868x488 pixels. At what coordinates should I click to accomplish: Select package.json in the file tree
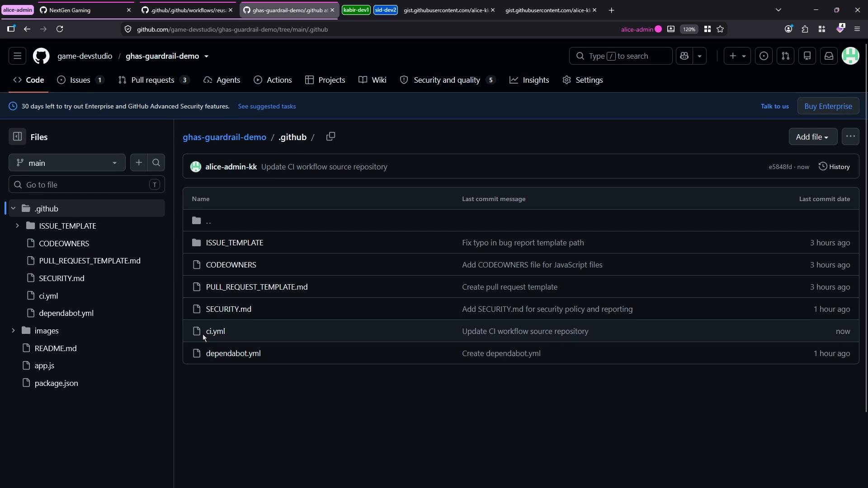57,383
